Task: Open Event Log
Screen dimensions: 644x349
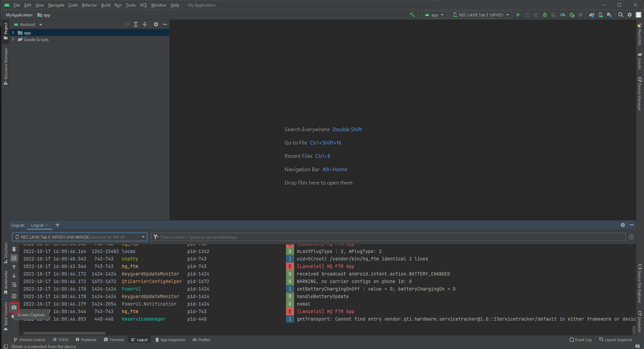Action: (580, 339)
